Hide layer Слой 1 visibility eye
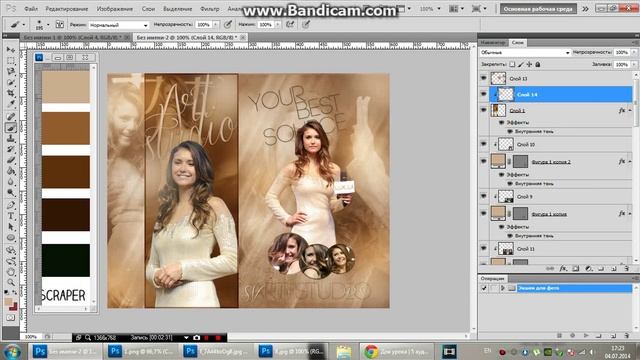 pos(484,110)
